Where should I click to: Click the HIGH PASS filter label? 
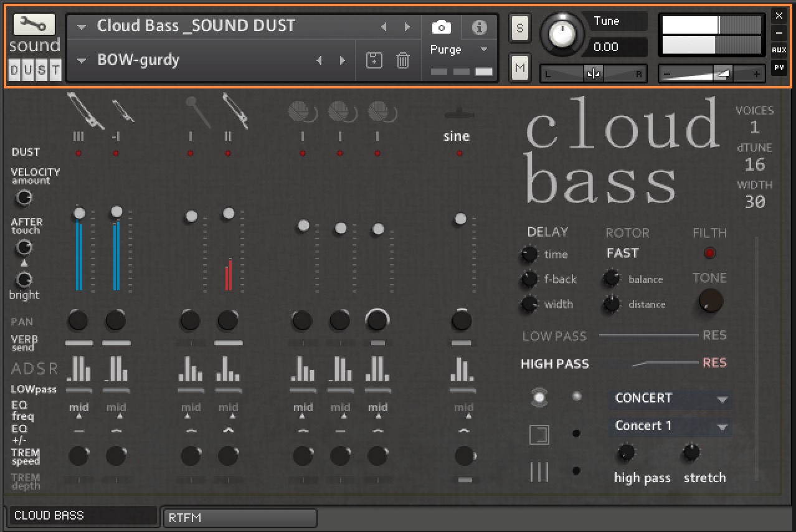554,364
